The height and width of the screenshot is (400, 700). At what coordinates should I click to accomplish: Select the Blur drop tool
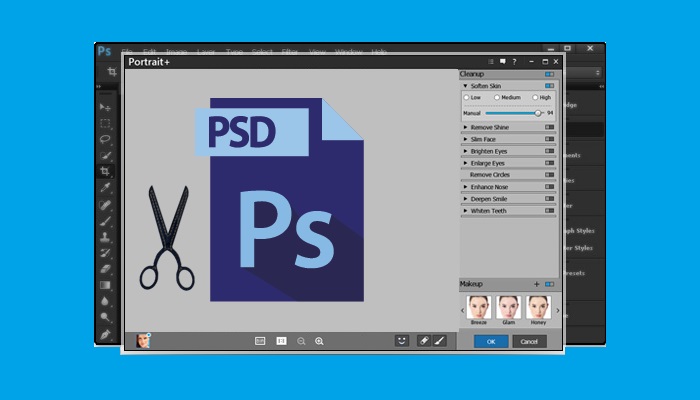(x=105, y=301)
